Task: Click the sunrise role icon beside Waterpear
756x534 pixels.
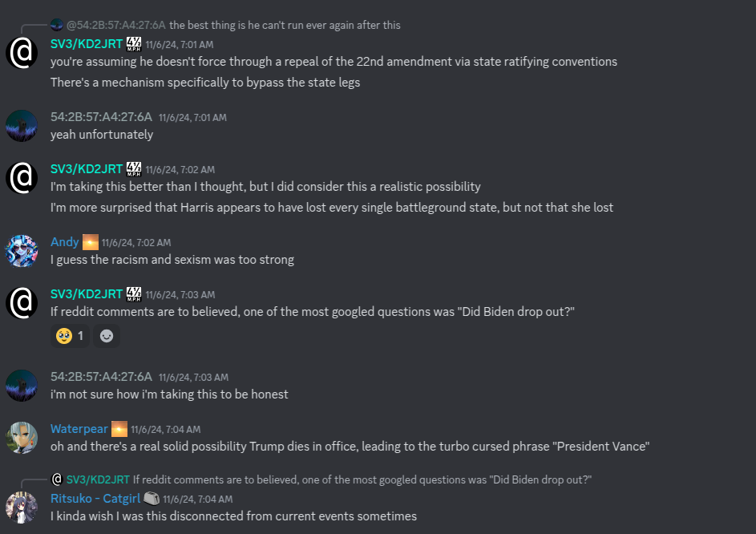Action: click(119, 430)
